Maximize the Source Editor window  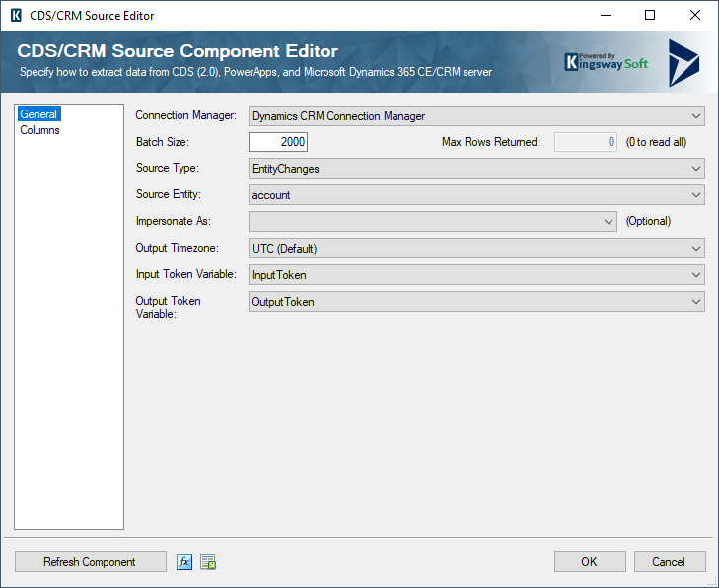650,15
